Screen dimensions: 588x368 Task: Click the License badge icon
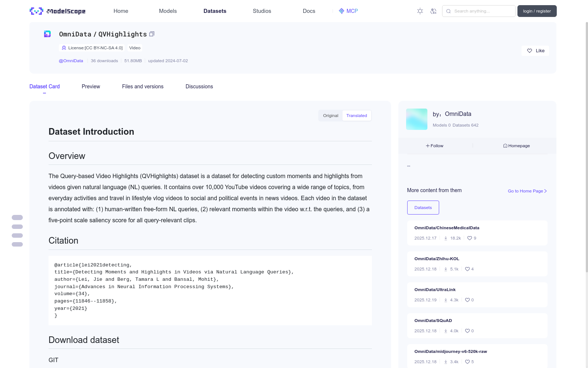64,48
